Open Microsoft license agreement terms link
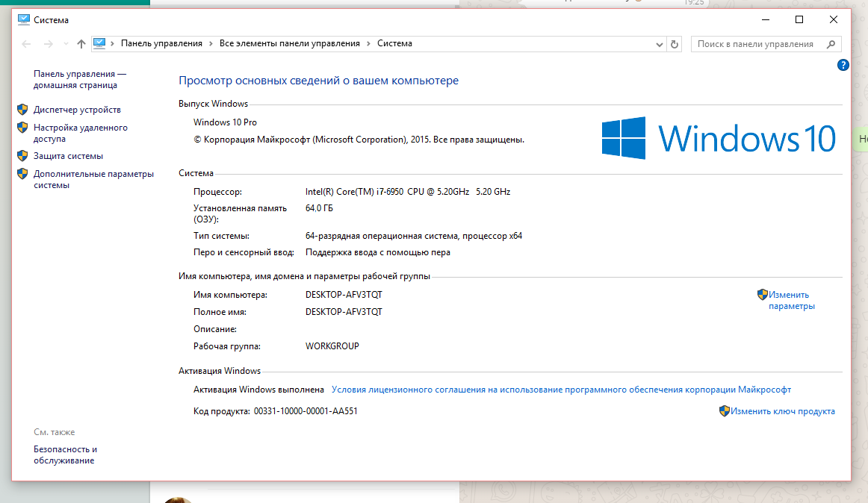 [x=561, y=390]
